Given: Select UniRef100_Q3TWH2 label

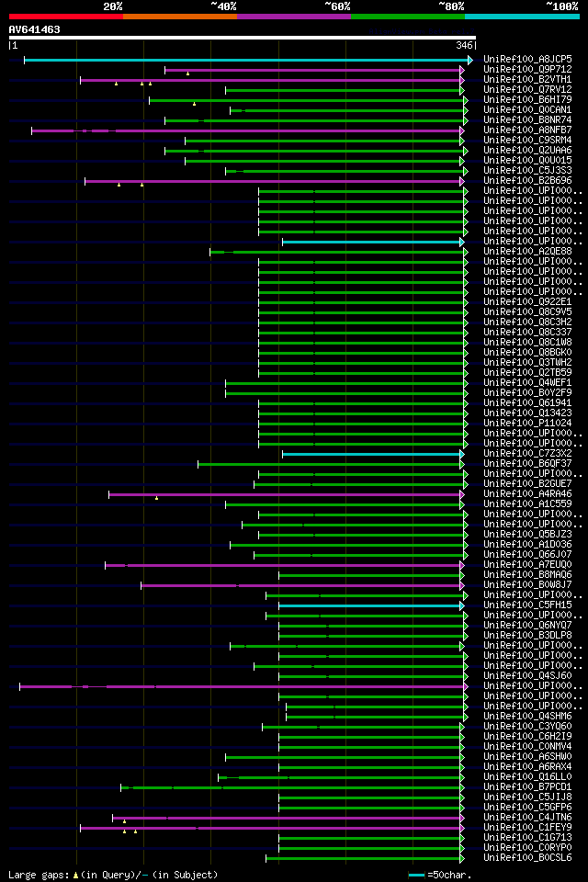Looking at the screenshot, I should click(x=527, y=363).
